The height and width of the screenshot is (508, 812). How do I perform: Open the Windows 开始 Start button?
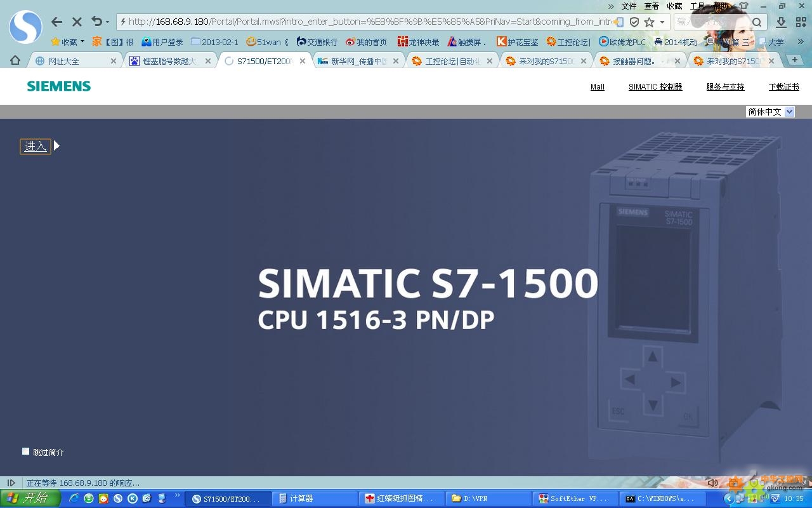pyautogui.click(x=30, y=498)
